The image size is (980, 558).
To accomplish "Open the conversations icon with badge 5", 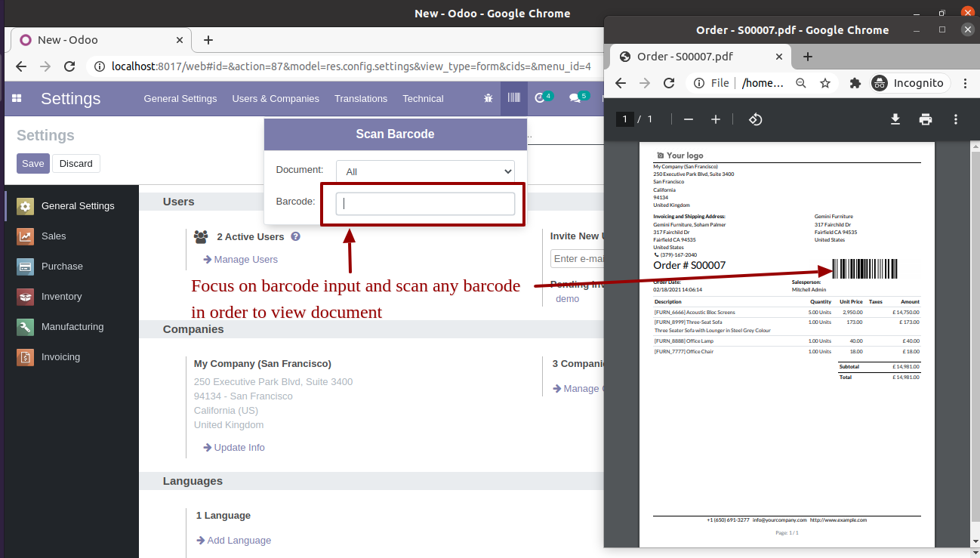I will coord(578,98).
